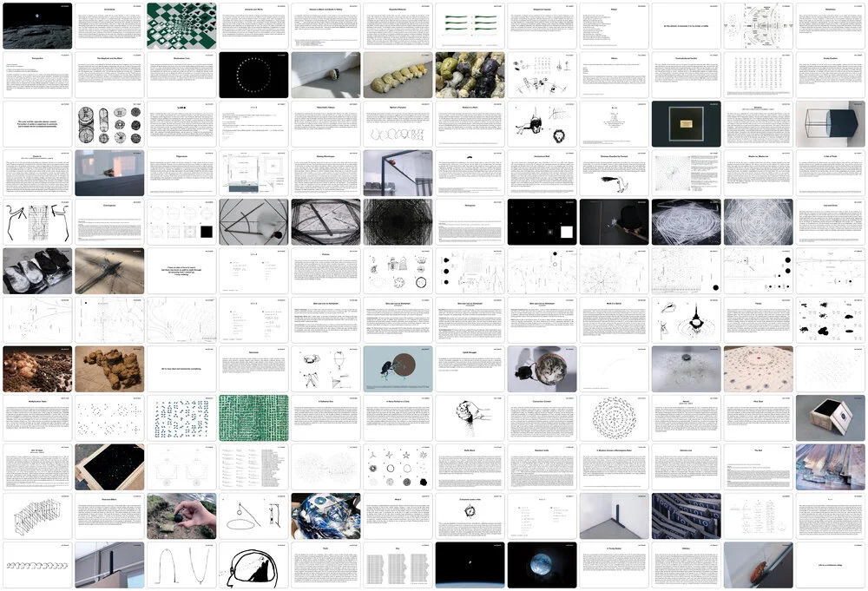Select the hand holding dark stone outdoors photo
The width and height of the screenshot is (868, 591).
pyautogui.click(x=181, y=516)
